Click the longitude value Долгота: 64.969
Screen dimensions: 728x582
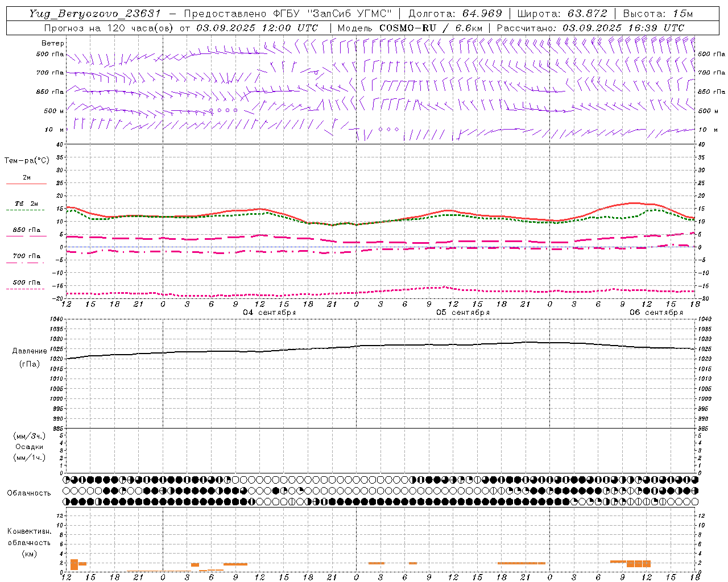click(455, 14)
